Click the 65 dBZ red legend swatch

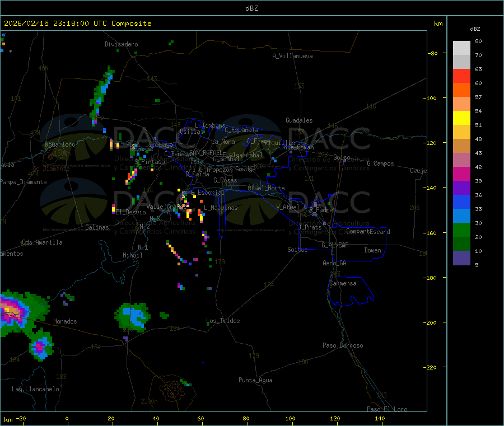click(x=461, y=76)
